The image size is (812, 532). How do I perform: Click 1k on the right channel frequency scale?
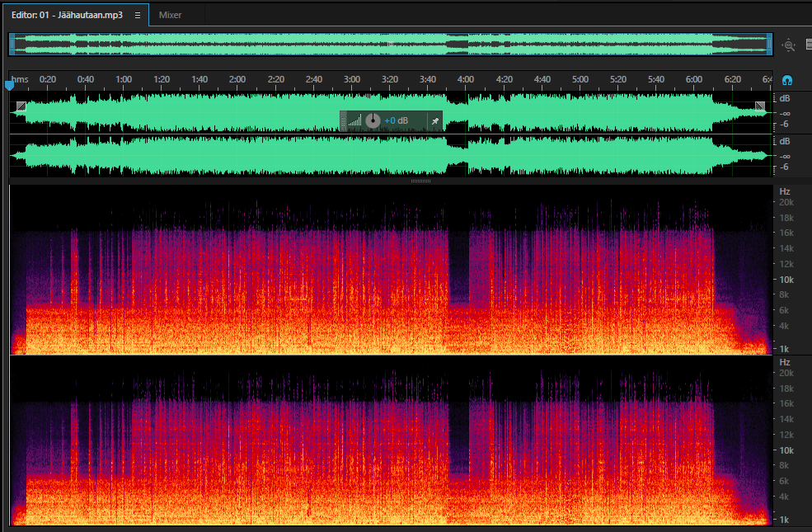click(x=785, y=520)
